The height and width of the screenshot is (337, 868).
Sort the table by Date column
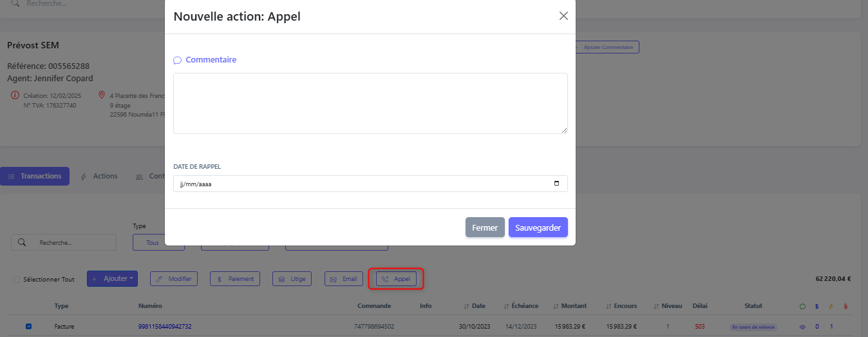click(475, 306)
